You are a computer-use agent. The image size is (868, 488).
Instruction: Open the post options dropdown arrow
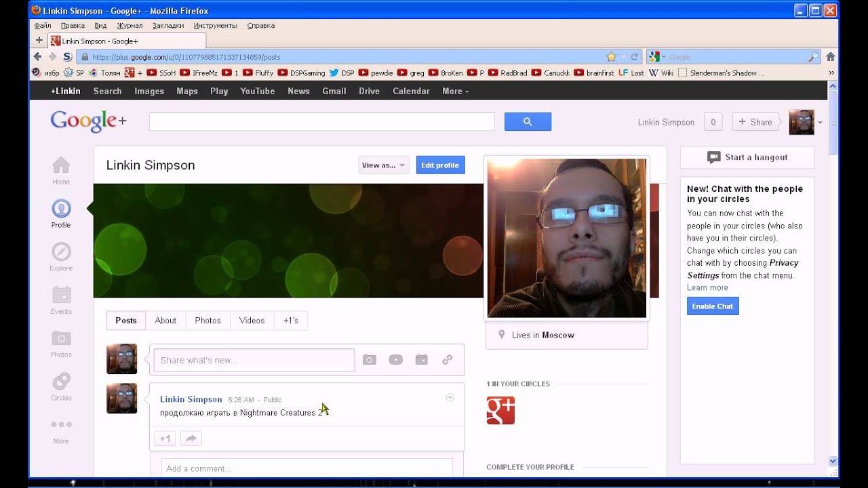pos(450,398)
